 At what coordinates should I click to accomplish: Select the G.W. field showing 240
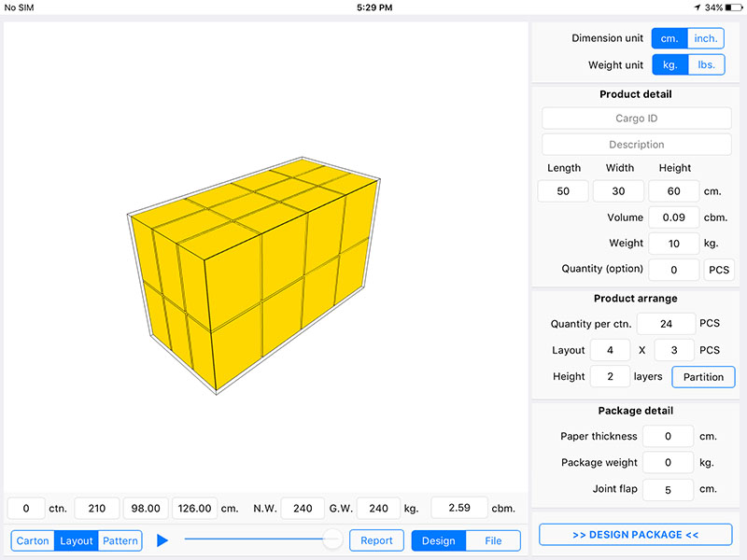(378, 509)
